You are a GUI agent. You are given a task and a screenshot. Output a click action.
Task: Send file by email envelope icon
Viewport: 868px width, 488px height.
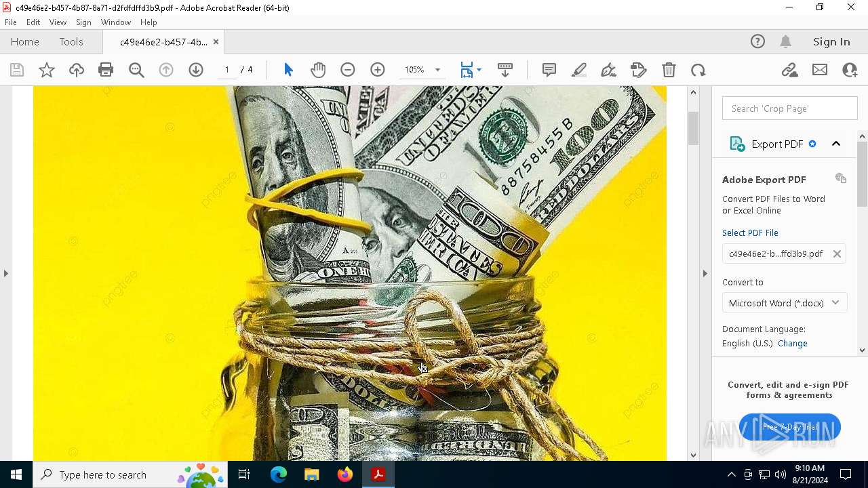(x=820, y=70)
